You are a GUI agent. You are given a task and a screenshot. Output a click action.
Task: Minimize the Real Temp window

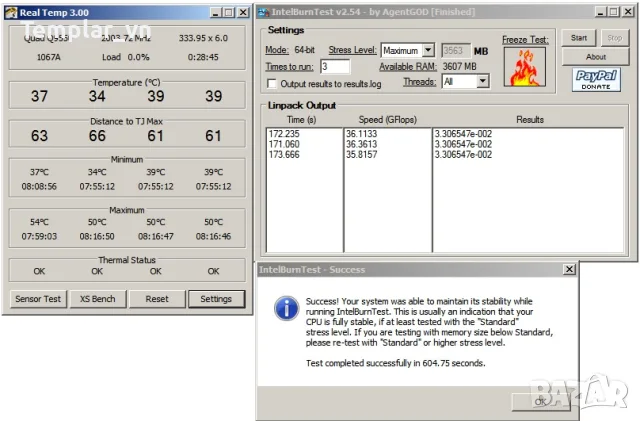click(216, 13)
